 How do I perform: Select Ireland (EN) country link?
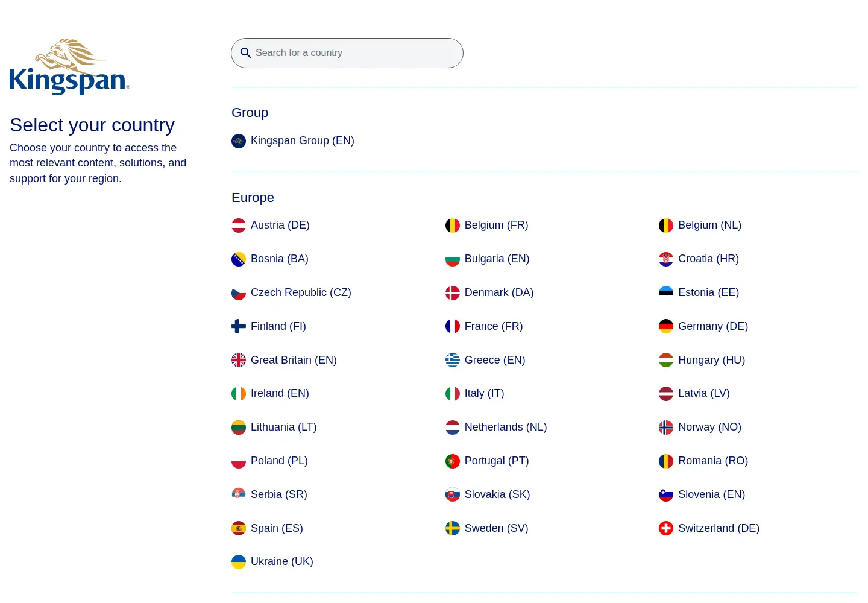pos(271,393)
